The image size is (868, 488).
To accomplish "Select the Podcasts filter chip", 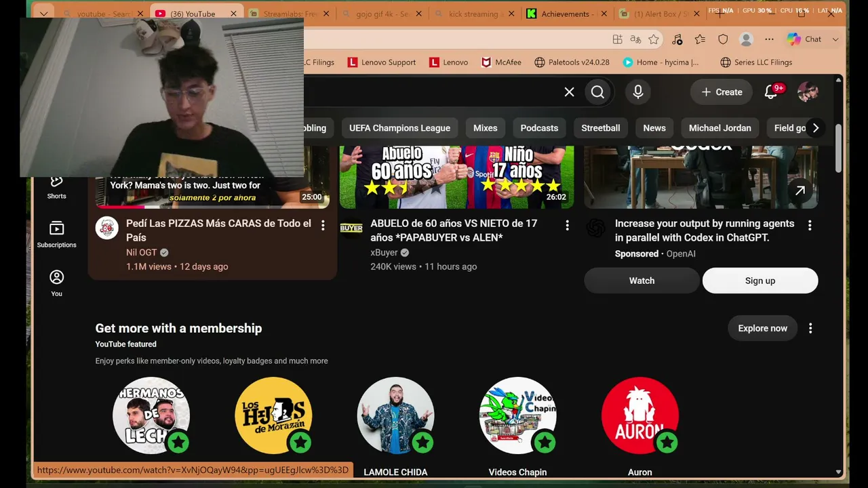I will coord(539,128).
